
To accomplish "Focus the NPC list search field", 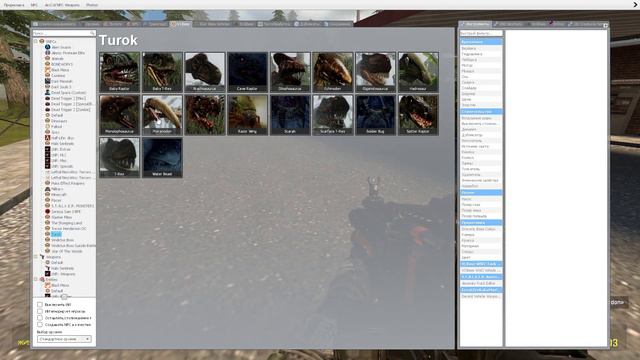I will pyautogui.click(x=64, y=33).
